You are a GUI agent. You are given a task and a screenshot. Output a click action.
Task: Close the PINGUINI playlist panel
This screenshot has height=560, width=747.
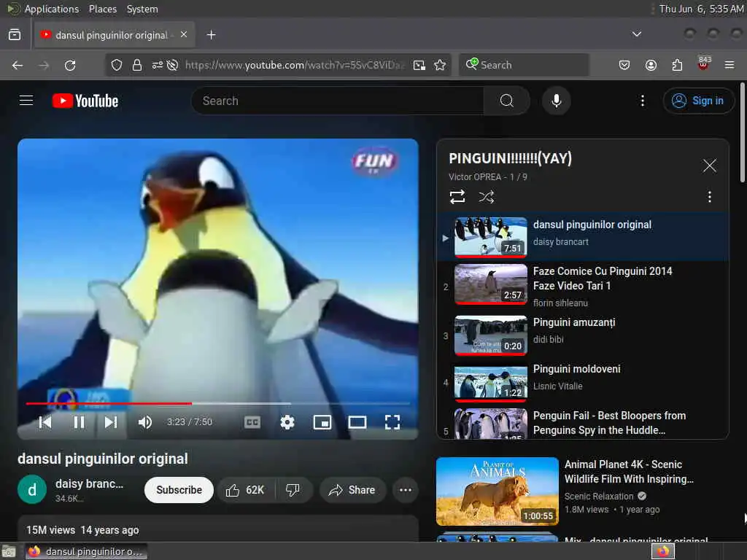[709, 166]
